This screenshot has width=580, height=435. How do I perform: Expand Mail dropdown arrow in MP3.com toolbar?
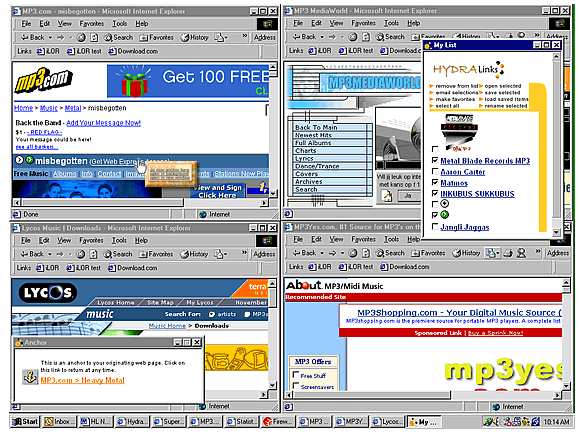(x=226, y=37)
